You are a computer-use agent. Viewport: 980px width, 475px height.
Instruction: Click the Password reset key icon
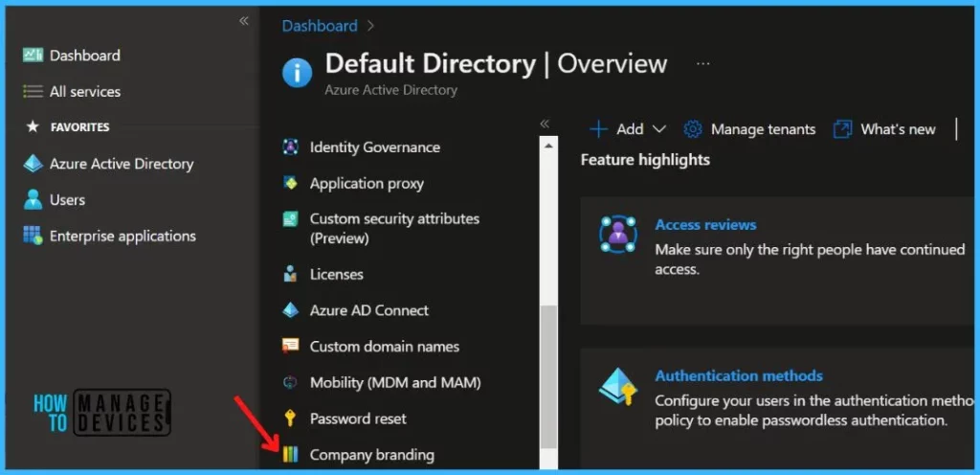[290, 418]
